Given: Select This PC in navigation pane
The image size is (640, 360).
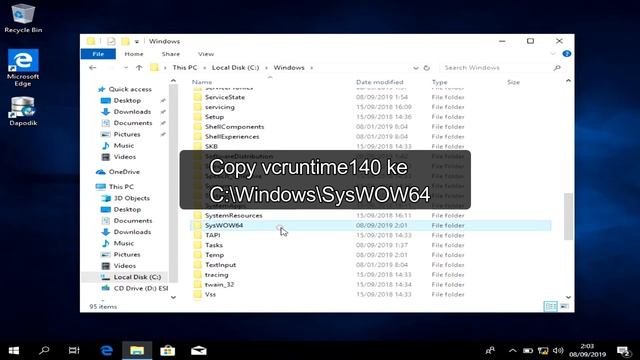Looking at the screenshot, I should pyautogui.click(x=121, y=187).
